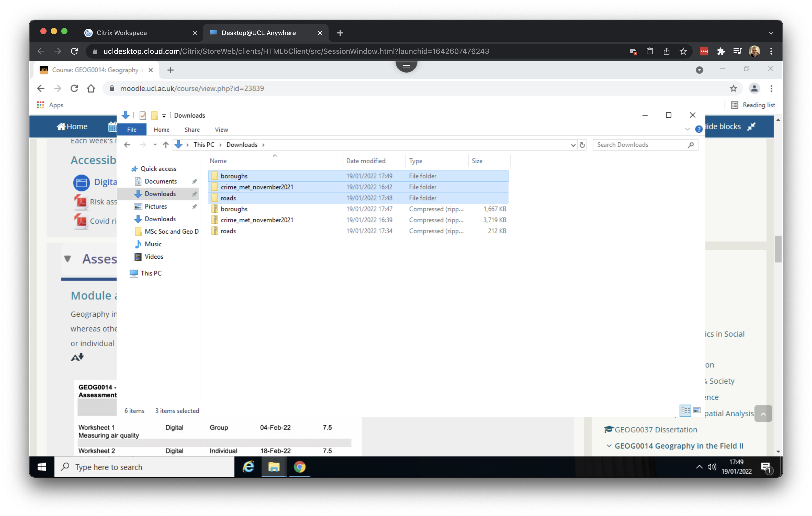Viewport: 812px width, 516px height.
Task: Open the File menu in Explorer
Action: 132,129
